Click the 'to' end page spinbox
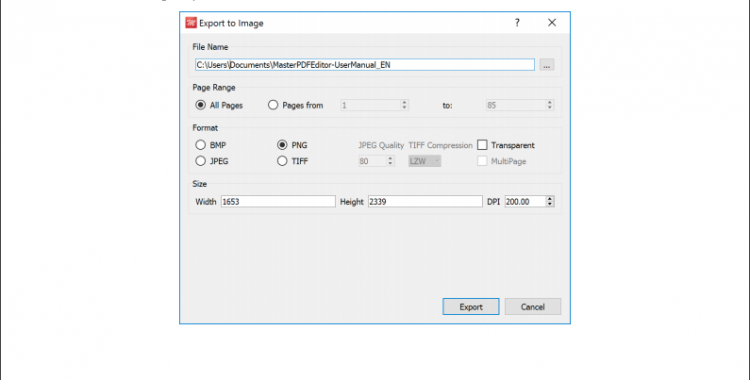This screenshot has width=750, height=380. pyautogui.click(x=519, y=105)
